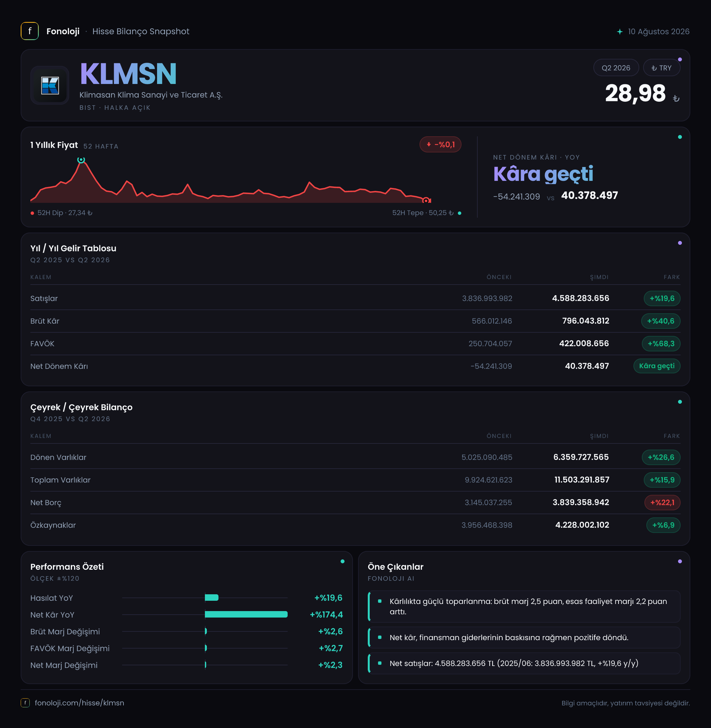Screen dimensions: 711x728
Task: Click the 'Hisse Bilanço Snapshot' header text
Action: [x=141, y=31]
